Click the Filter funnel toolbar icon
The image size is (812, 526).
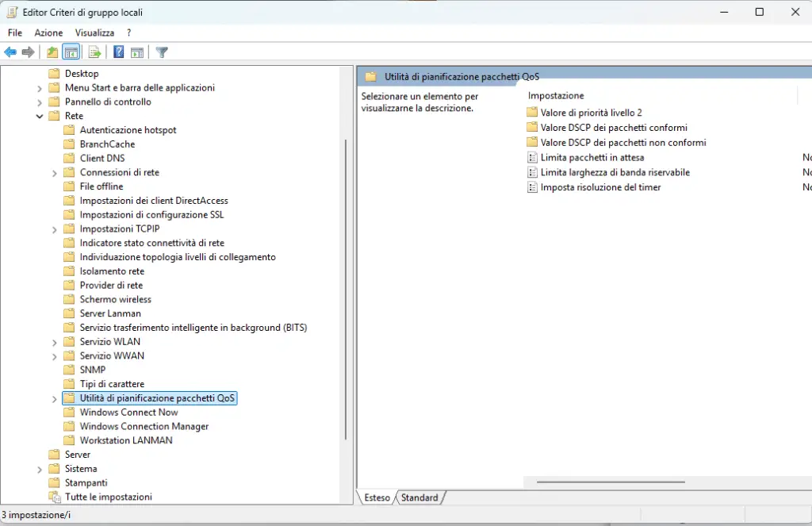coord(162,52)
